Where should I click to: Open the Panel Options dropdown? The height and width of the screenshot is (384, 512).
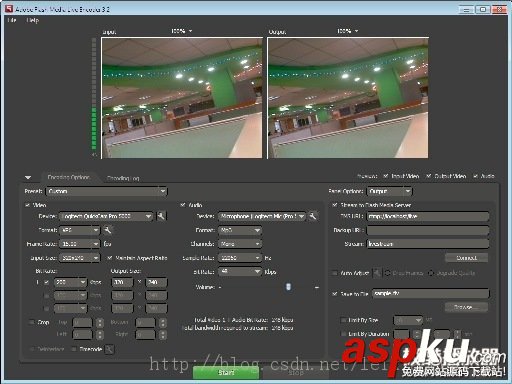pyautogui.click(x=389, y=191)
